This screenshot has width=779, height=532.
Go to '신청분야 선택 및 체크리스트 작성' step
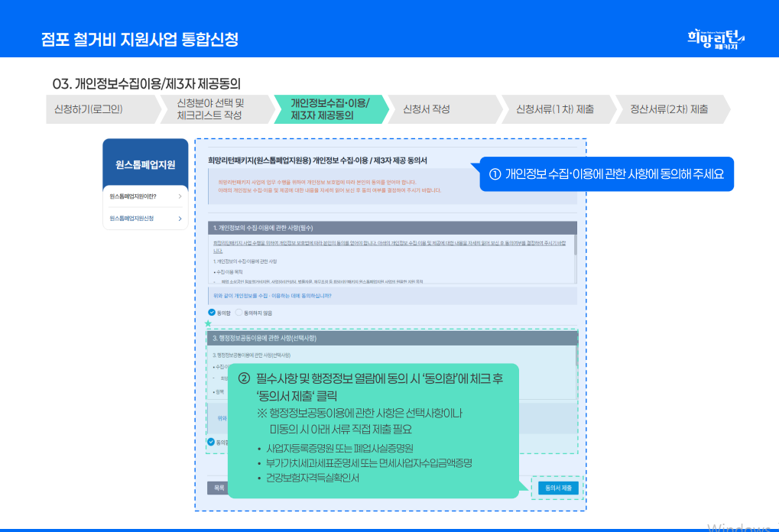[217, 109]
